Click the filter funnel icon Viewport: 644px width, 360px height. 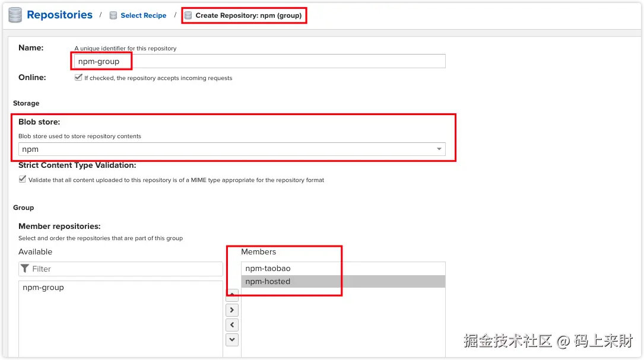(x=25, y=269)
